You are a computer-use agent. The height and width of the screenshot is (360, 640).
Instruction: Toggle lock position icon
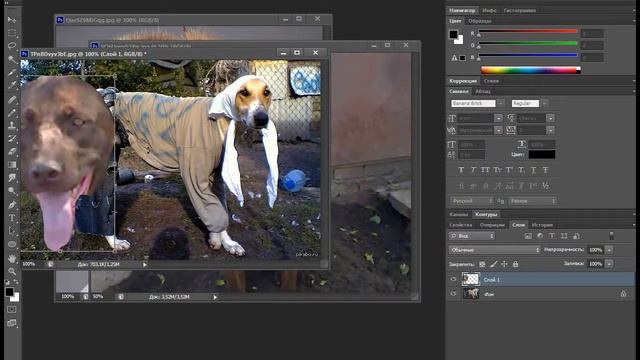tap(504, 264)
